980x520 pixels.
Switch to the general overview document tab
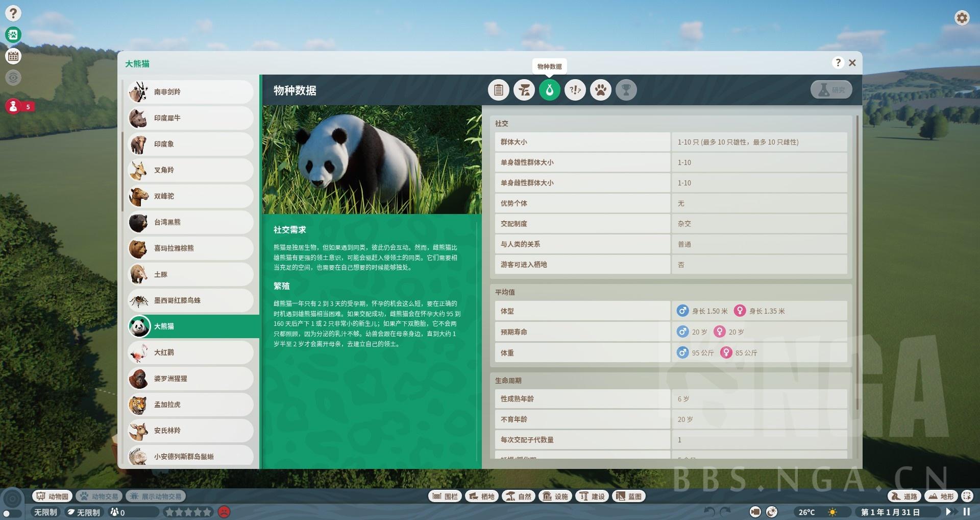pos(499,90)
